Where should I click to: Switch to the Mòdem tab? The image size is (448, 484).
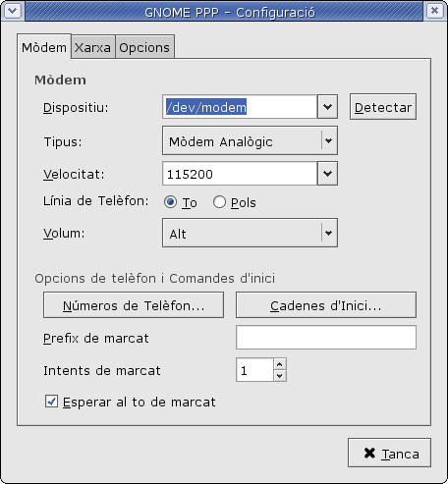coord(44,47)
